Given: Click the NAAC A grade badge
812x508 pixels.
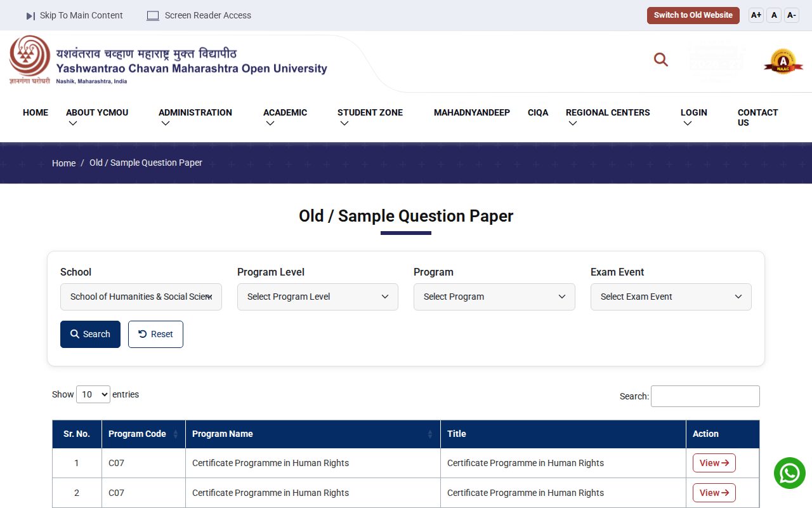Looking at the screenshot, I should 783,62.
